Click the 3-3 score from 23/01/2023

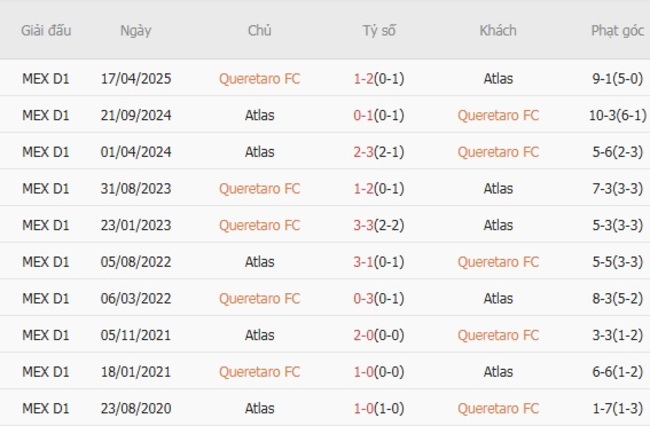(363, 225)
